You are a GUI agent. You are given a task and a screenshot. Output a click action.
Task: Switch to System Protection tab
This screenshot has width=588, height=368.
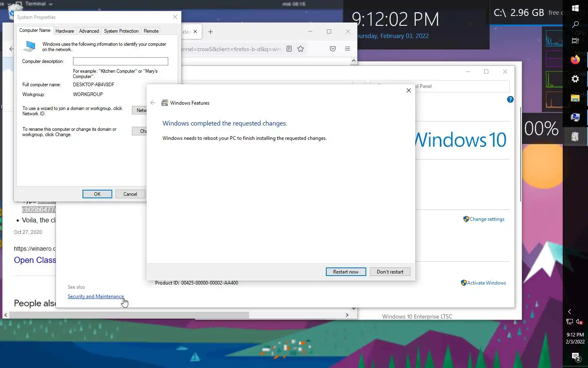point(121,31)
